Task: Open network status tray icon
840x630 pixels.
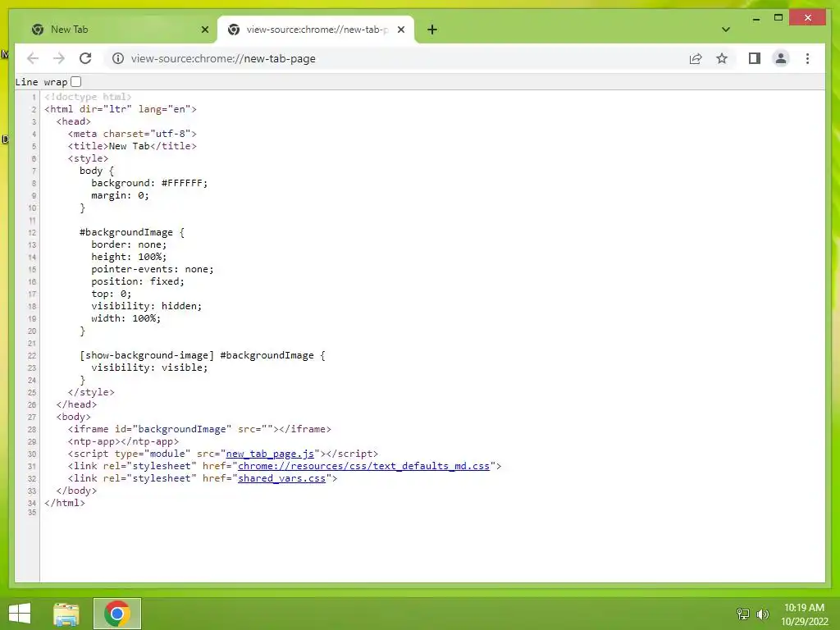Action: 743,614
